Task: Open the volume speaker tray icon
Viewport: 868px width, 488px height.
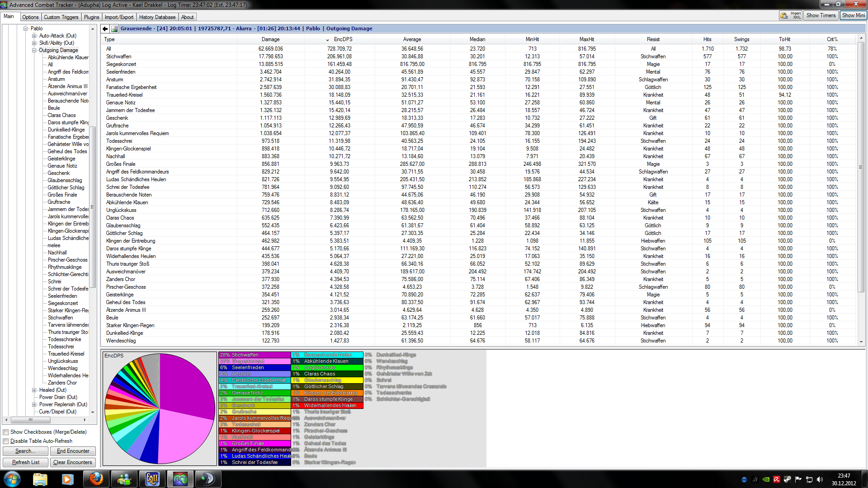Action: [x=820, y=479]
